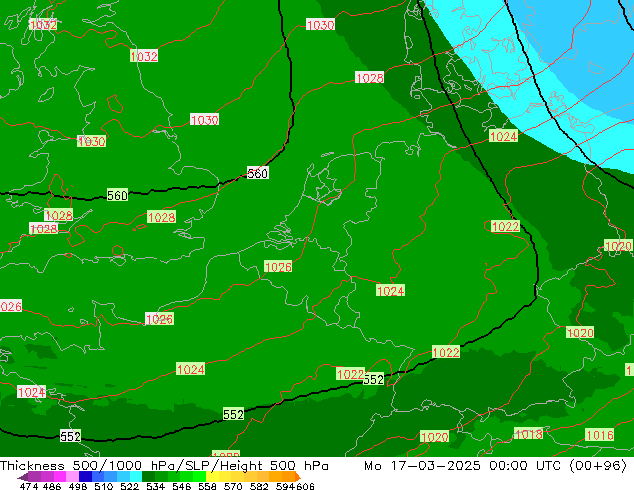The image size is (634, 490).
Task: Click the truncated '026' label on the map edge
Action: point(11,306)
